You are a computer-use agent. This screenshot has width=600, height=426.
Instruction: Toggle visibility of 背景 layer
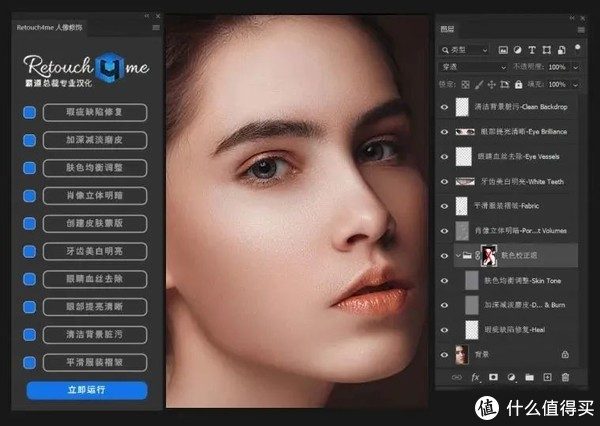[x=445, y=353]
